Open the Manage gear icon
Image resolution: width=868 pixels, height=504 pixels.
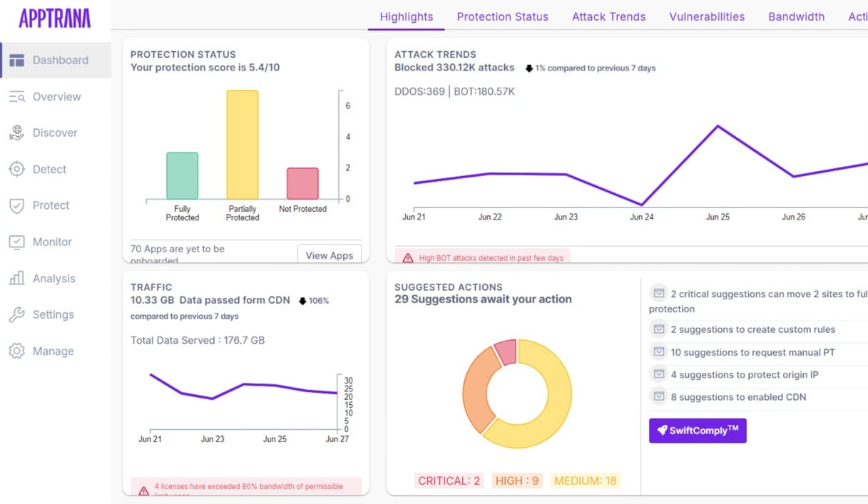(17, 351)
